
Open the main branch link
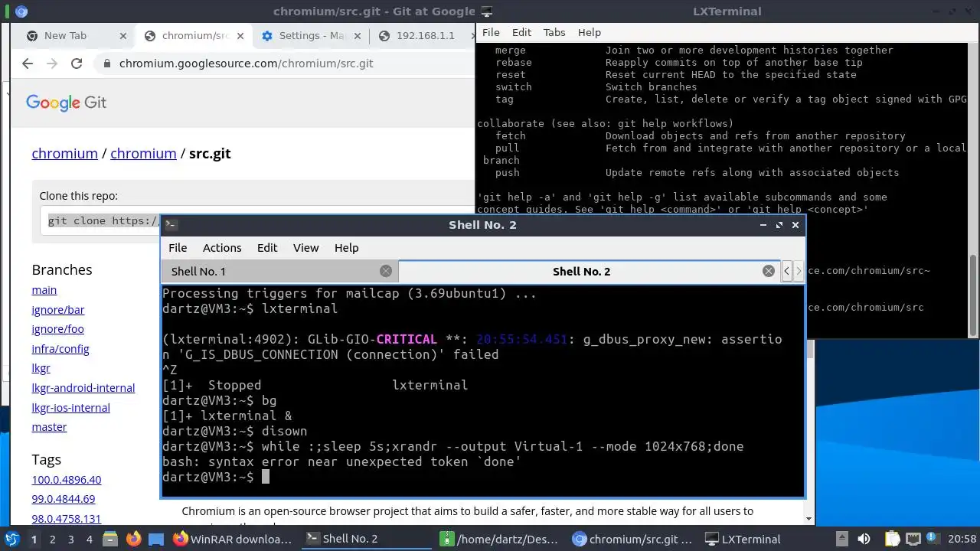click(x=44, y=290)
